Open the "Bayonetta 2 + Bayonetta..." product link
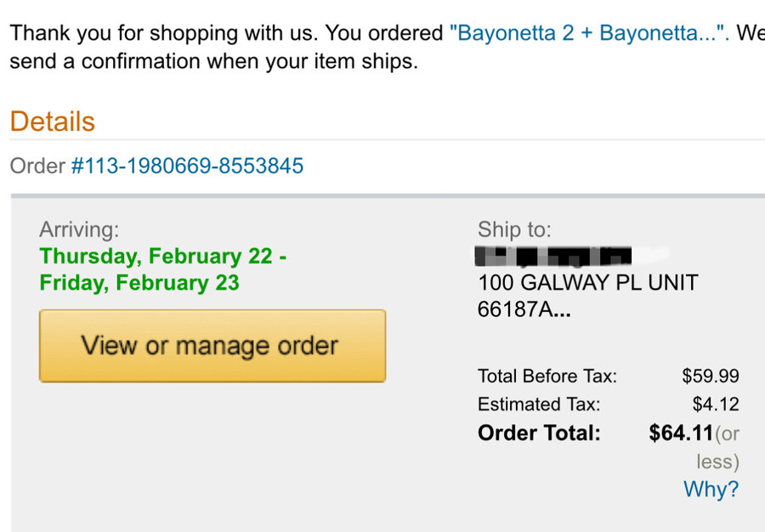 588,34
